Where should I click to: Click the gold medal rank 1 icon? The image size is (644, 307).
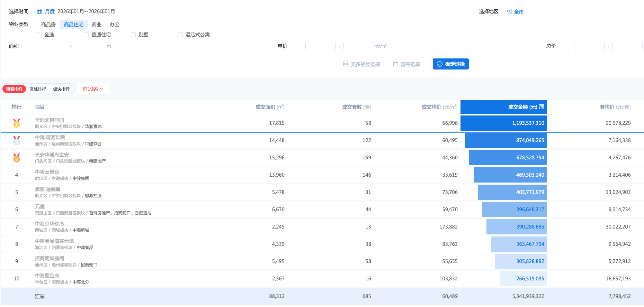click(x=17, y=123)
